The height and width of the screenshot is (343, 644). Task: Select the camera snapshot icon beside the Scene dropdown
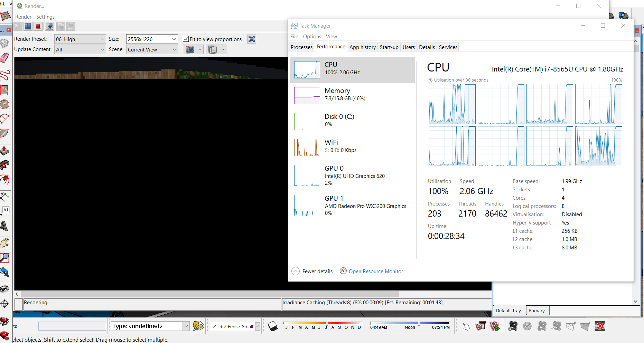(190, 49)
